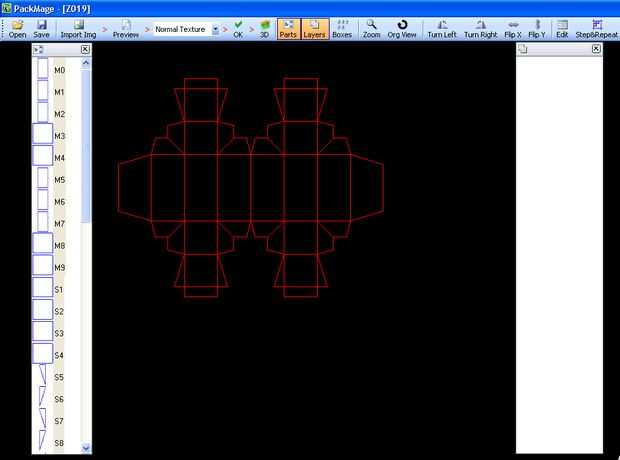620x460 pixels.
Task: Import an image via Import Img
Action: tap(78, 29)
